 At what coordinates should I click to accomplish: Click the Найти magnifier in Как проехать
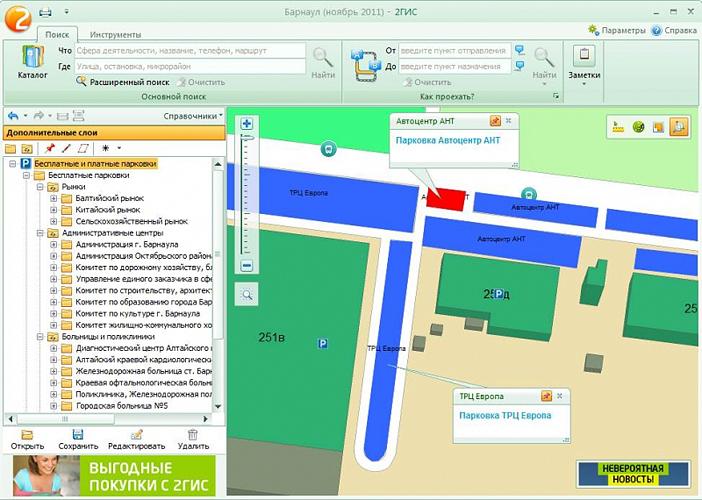(x=544, y=58)
